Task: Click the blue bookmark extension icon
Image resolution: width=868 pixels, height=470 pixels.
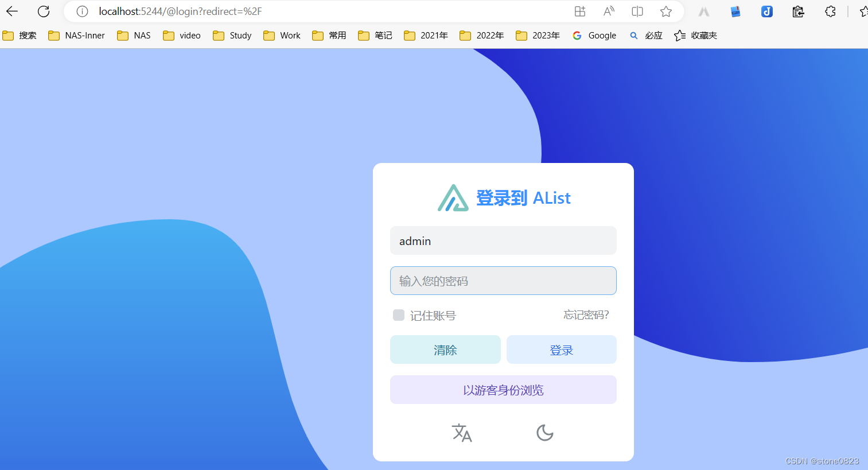Action: tap(735, 11)
